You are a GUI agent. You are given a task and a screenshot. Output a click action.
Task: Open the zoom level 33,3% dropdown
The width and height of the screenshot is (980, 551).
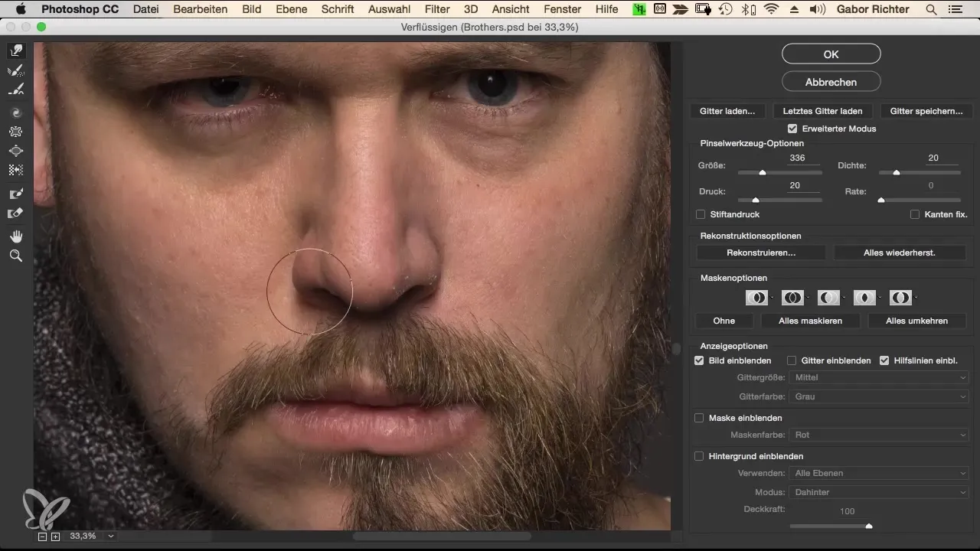tap(111, 536)
